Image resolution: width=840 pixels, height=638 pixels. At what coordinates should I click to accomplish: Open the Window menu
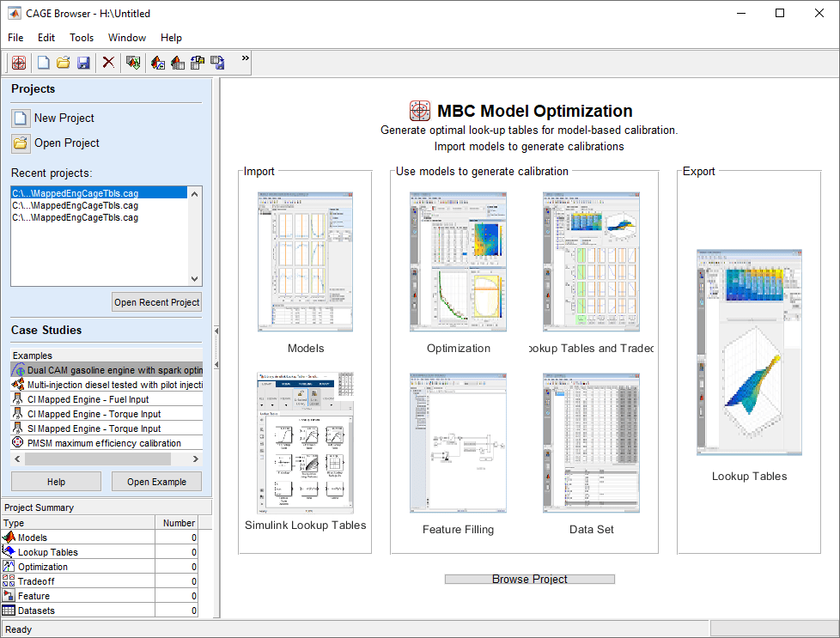pyautogui.click(x=127, y=38)
